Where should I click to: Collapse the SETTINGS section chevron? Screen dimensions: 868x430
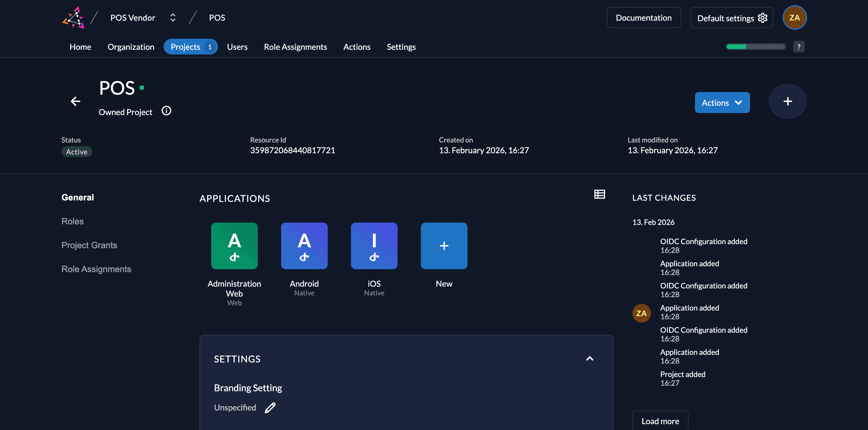point(590,359)
